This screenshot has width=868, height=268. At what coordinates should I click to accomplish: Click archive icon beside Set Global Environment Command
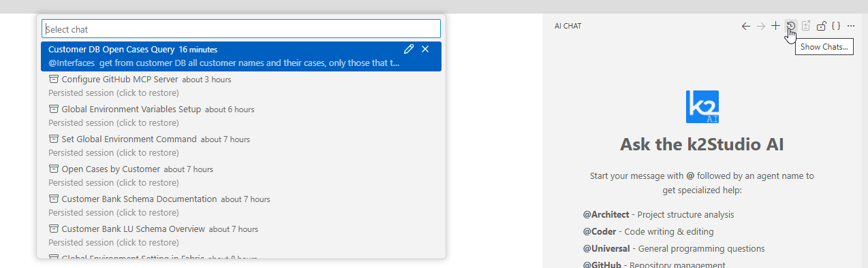(x=54, y=139)
